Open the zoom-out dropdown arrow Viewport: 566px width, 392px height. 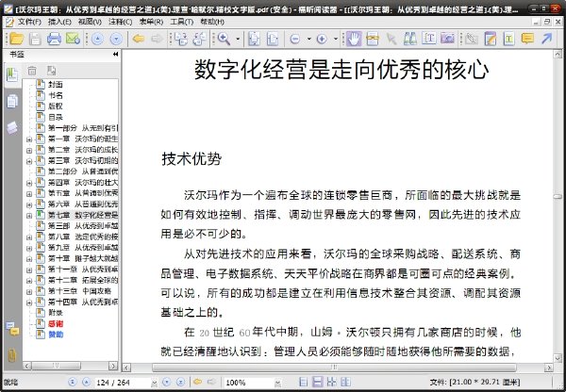click(309, 39)
